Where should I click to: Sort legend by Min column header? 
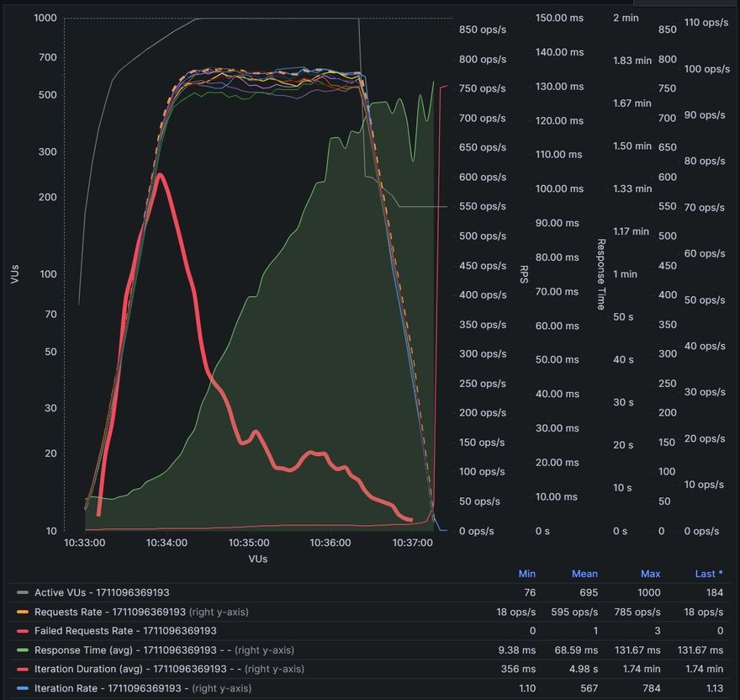click(x=527, y=574)
